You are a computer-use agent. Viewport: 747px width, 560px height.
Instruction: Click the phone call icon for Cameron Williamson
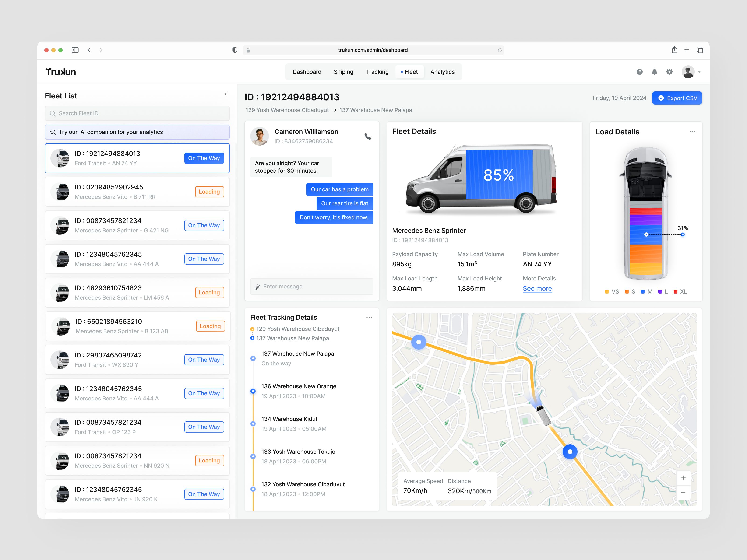(368, 136)
